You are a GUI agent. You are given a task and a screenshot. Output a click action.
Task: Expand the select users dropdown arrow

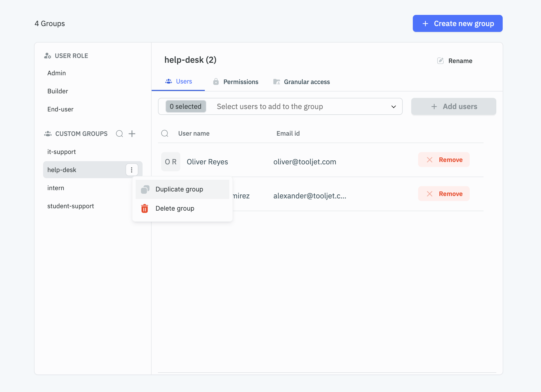pyautogui.click(x=393, y=107)
